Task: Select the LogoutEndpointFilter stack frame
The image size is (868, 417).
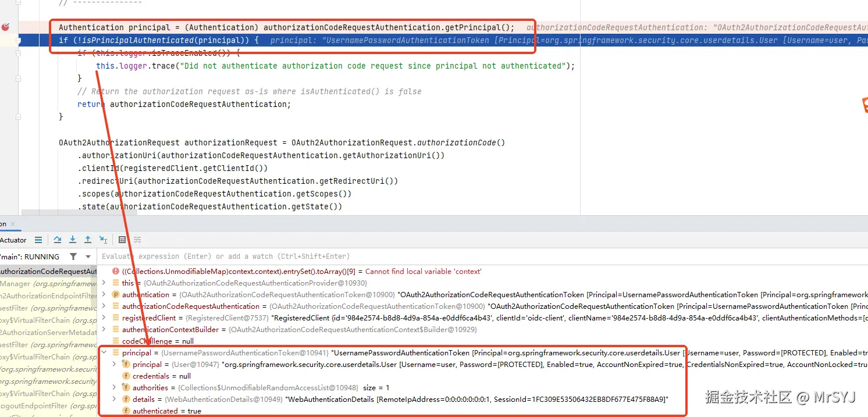Action: 48,405
